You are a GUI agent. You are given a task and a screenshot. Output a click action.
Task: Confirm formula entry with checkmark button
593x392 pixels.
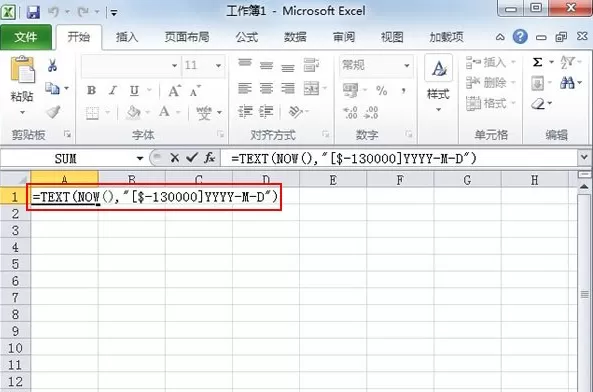[x=192, y=158]
